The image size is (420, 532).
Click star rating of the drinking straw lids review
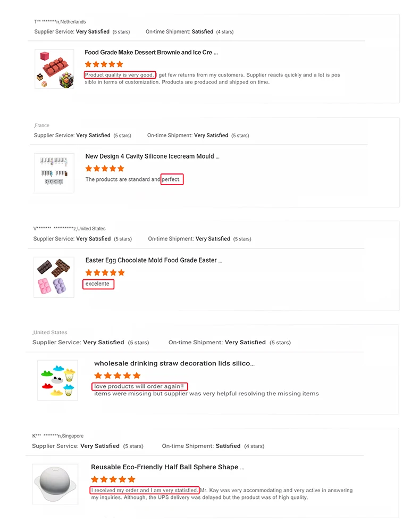point(117,376)
